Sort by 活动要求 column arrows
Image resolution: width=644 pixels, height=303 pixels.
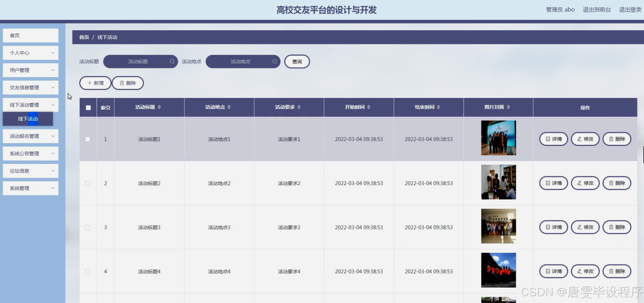(x=299, y=107)
